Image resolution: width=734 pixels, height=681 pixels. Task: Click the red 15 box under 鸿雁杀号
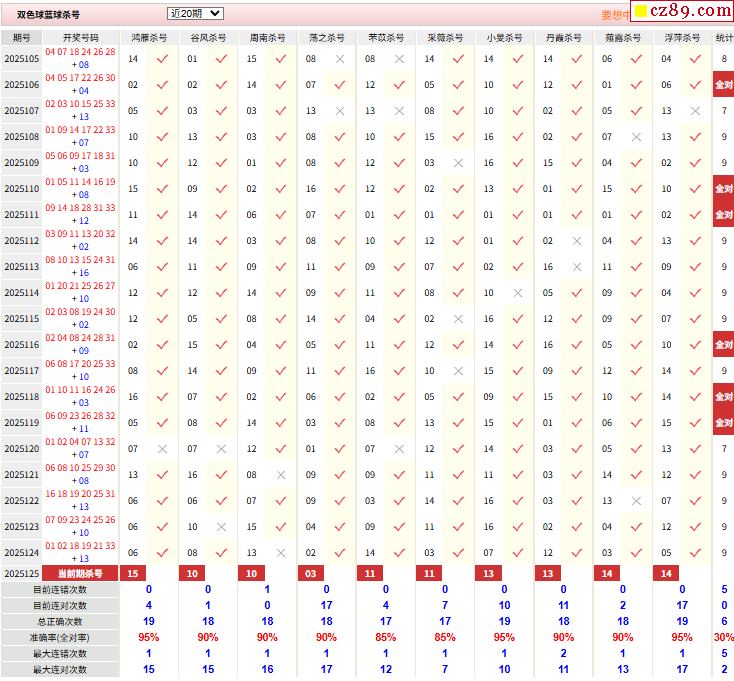[133, 573]
